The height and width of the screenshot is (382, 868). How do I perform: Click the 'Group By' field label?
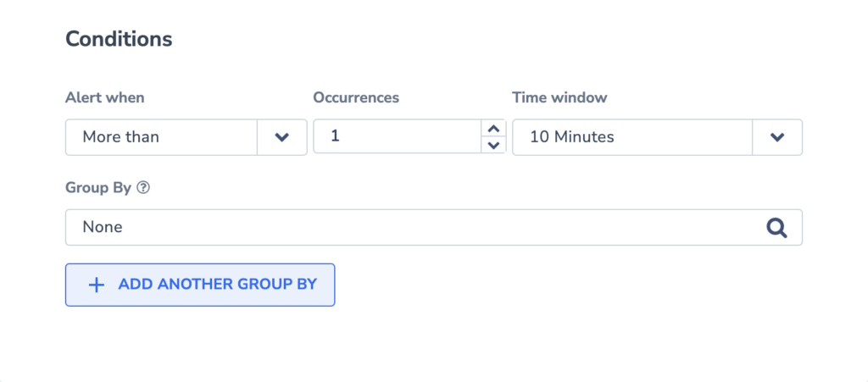point(98,188)
